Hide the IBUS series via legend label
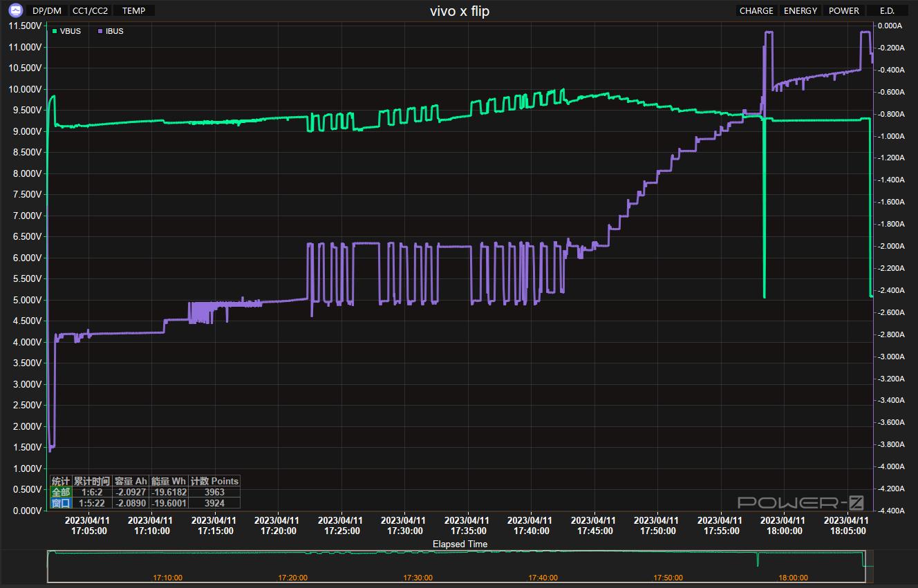 115,31
